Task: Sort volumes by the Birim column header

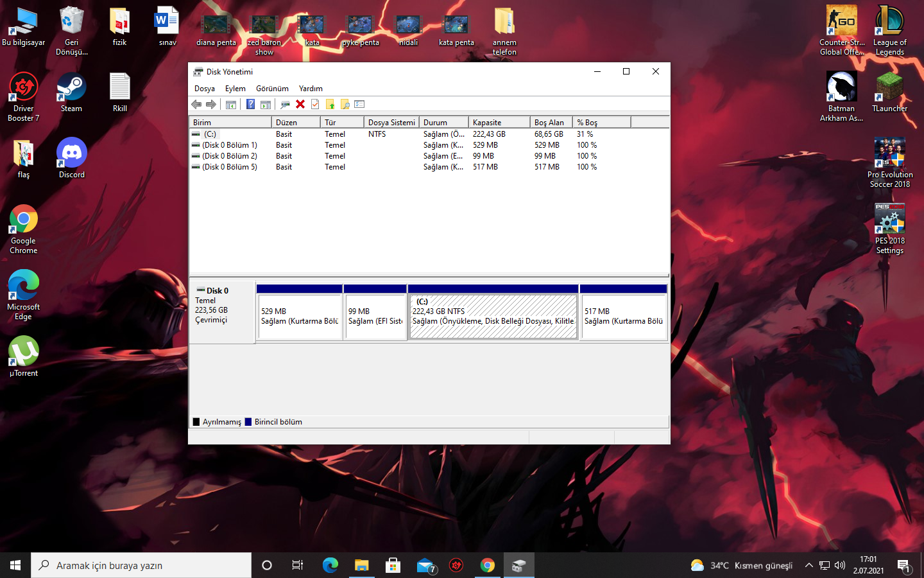Action: click(230, 122)
